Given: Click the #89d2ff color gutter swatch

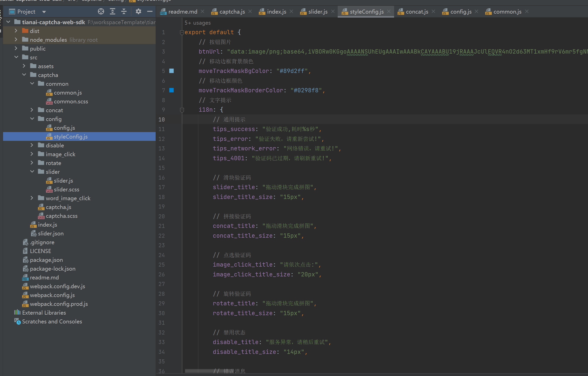Looking at the screenshot, I should pos(171,71).
